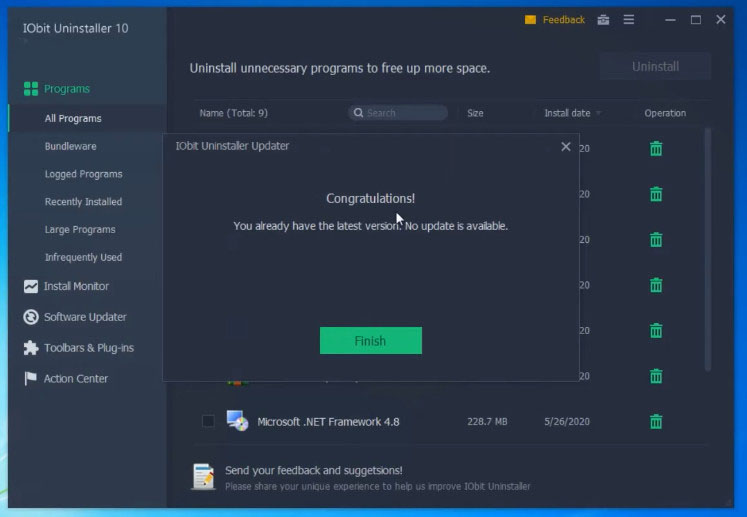Screen dimensions: 747x517
Task: Open Install Monitor section
Action: click(76, 286)
